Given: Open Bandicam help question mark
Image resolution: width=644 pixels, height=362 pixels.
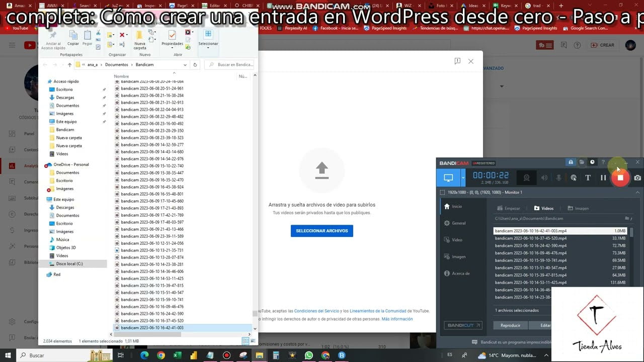Looking at the screenshot, I should tap(603, 162).
